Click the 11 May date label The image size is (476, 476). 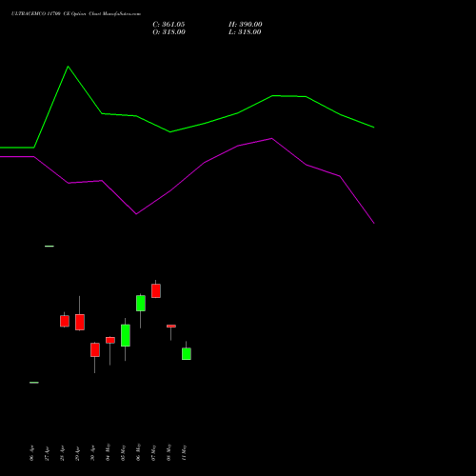(x=184, y=452)
